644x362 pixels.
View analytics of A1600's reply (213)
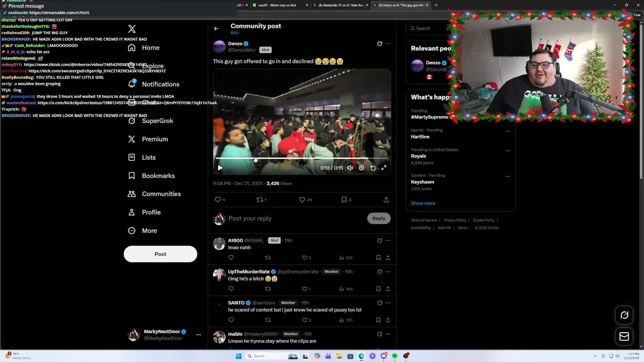coord(346,258)
